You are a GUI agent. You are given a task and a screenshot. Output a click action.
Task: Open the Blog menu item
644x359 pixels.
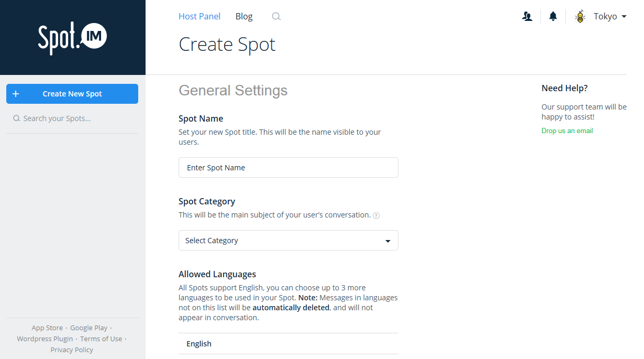coord(244,16)
